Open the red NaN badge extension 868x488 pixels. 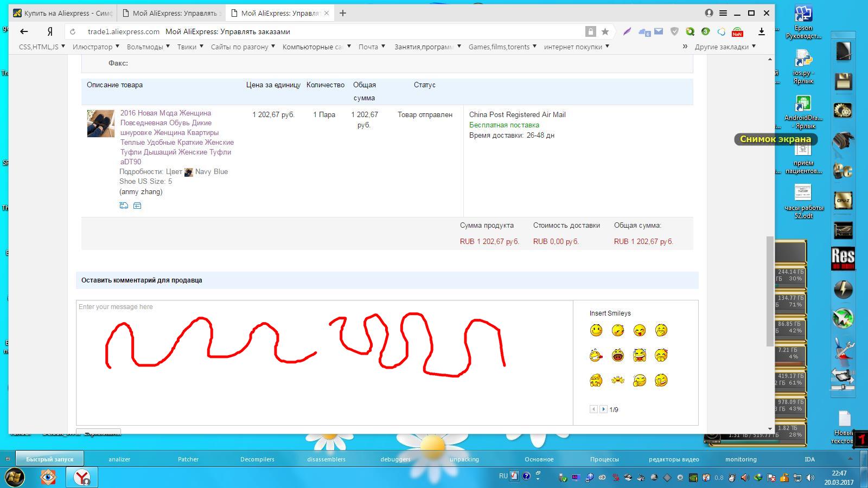click(x=737, y=32)
